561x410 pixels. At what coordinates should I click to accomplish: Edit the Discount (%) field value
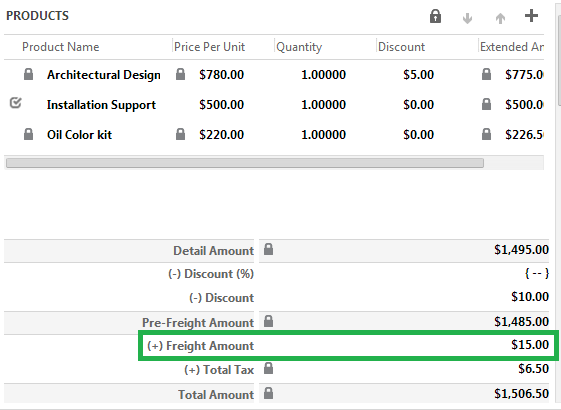tap(403, 274)
